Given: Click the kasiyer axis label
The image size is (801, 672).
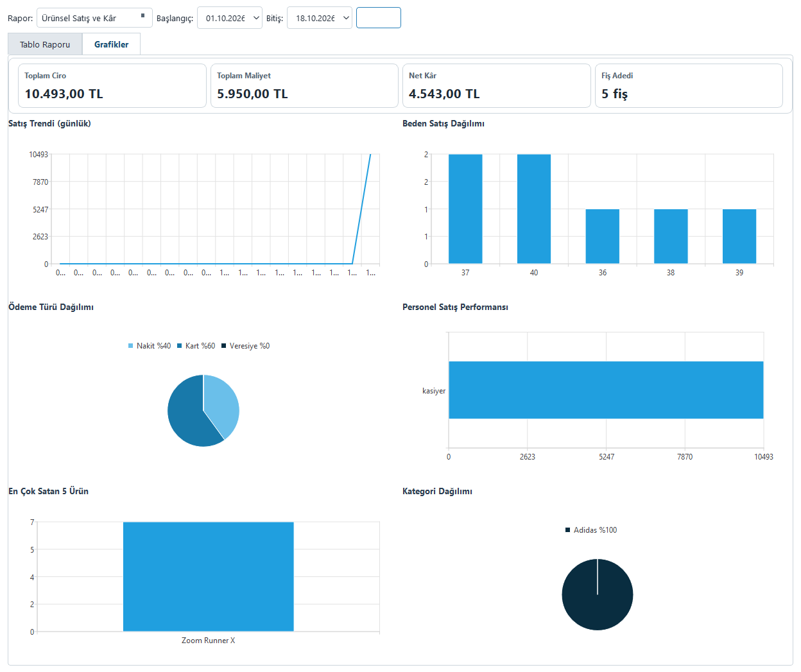Looking at the screenshot, I should pos(434,391).
